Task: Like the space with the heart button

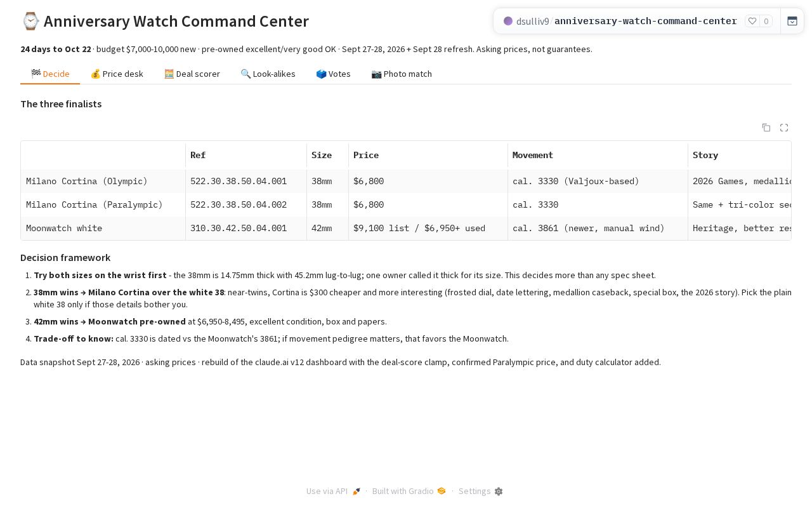Action: pyautogui.click(x=752, y=21)
